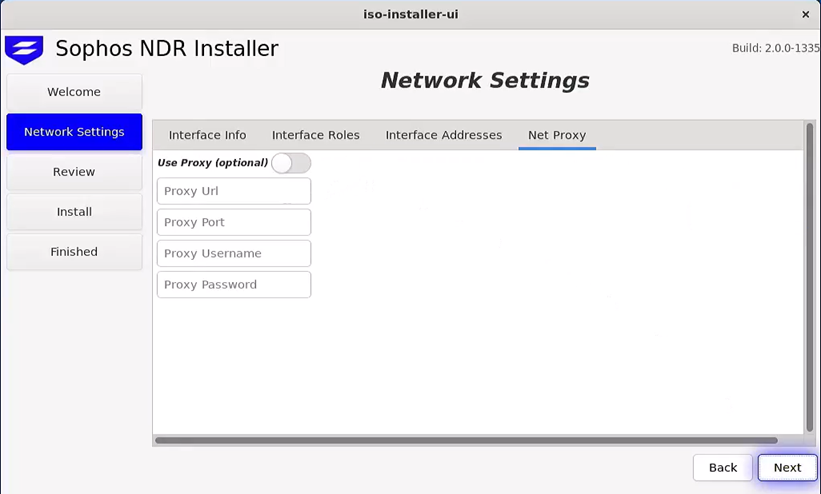Jump to the Review step
The height and width of the screenshot is (494, 821).
point(74,172)
